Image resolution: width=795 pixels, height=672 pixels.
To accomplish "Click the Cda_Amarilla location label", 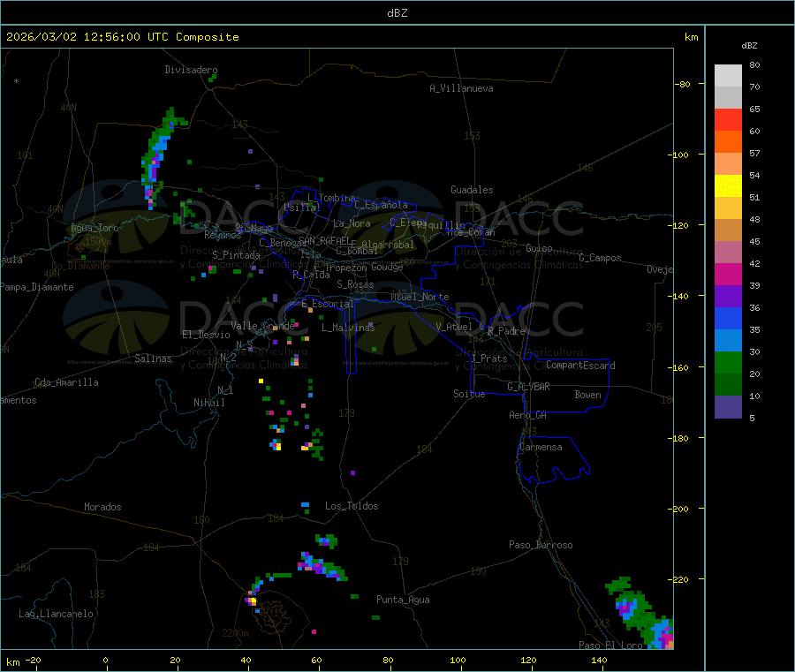I will tap(66, 382).
